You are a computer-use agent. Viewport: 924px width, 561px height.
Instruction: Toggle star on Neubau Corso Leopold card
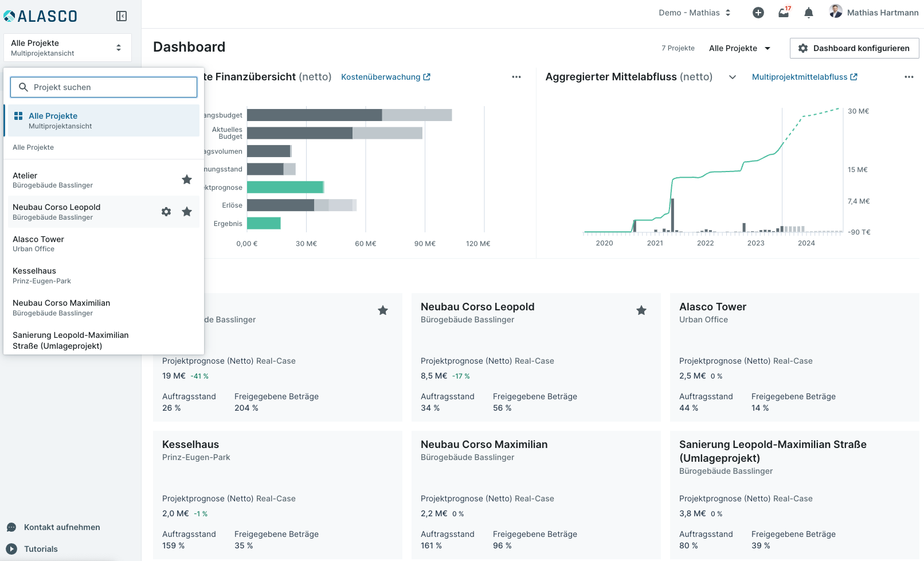click(641, 310)
